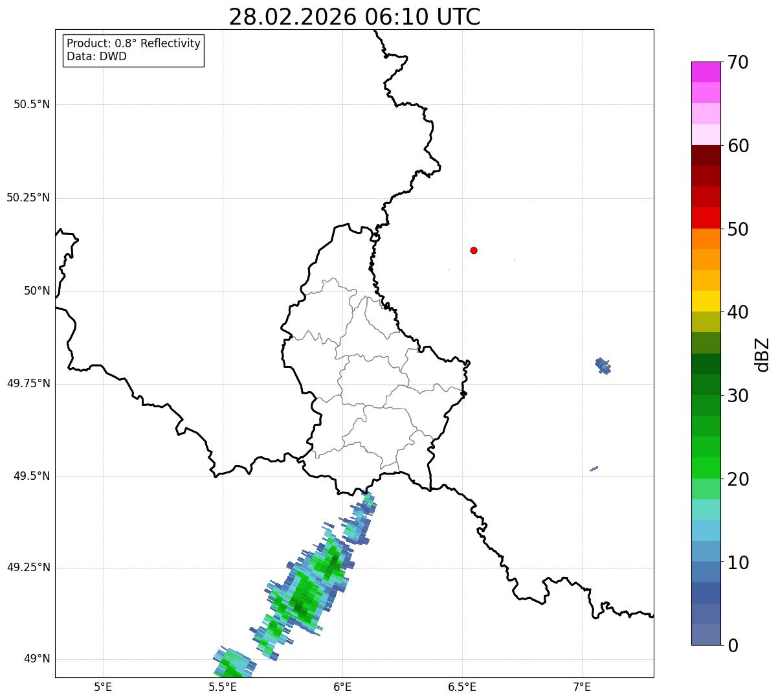Click the magenta top colorbar segment
778x700 pixels.
point(706,72)
